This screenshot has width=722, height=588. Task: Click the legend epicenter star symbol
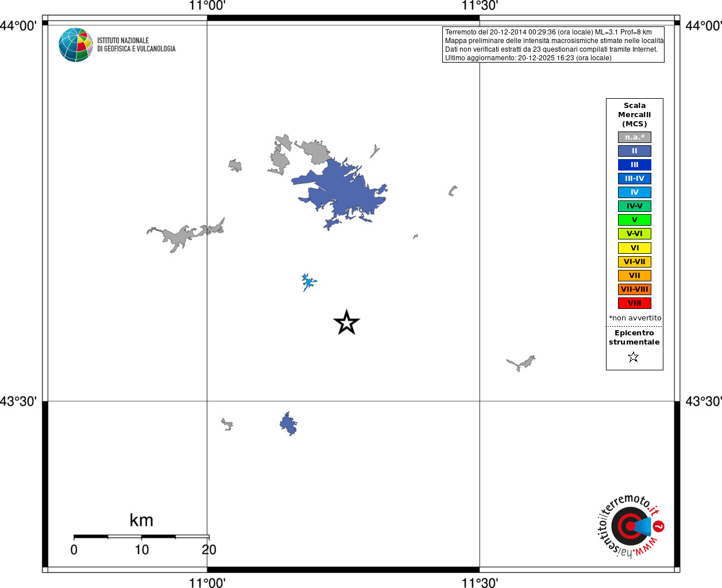click(x=634, y=357)
